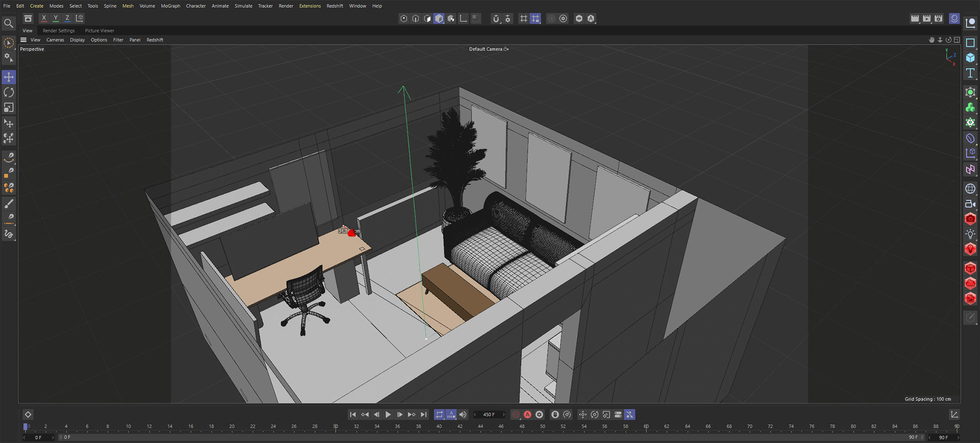Go to the end of animation

tap(424, 415)
